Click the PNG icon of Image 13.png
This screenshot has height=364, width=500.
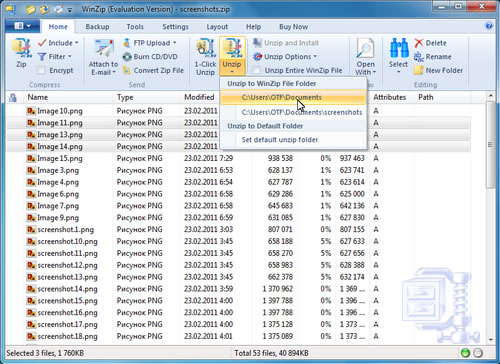[31, 135]
